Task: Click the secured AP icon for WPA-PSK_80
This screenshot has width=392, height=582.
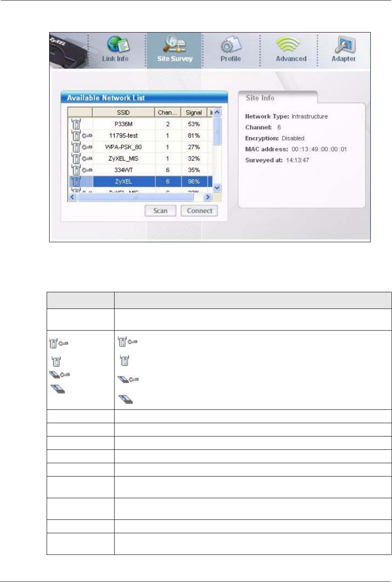Action: pos(82,147)
